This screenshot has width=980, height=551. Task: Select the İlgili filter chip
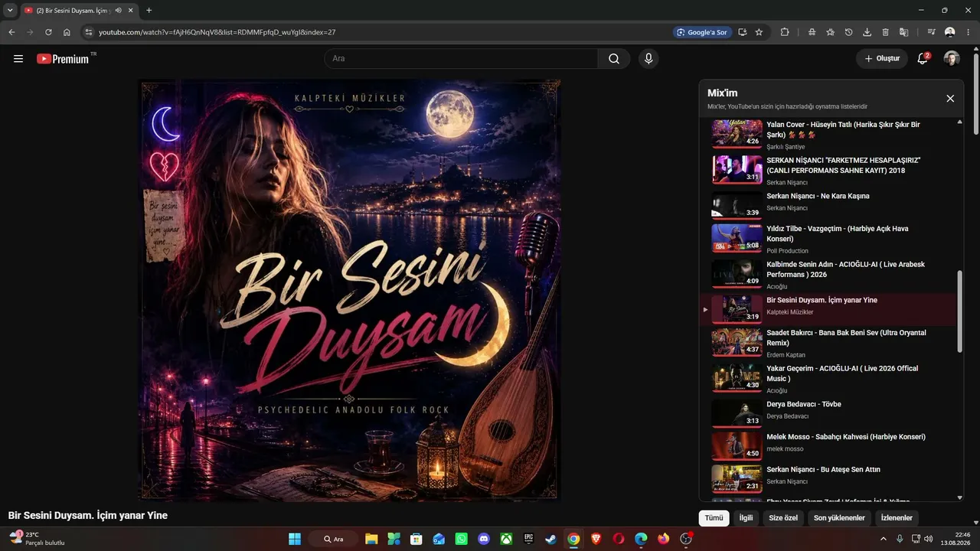pos(746,518)
